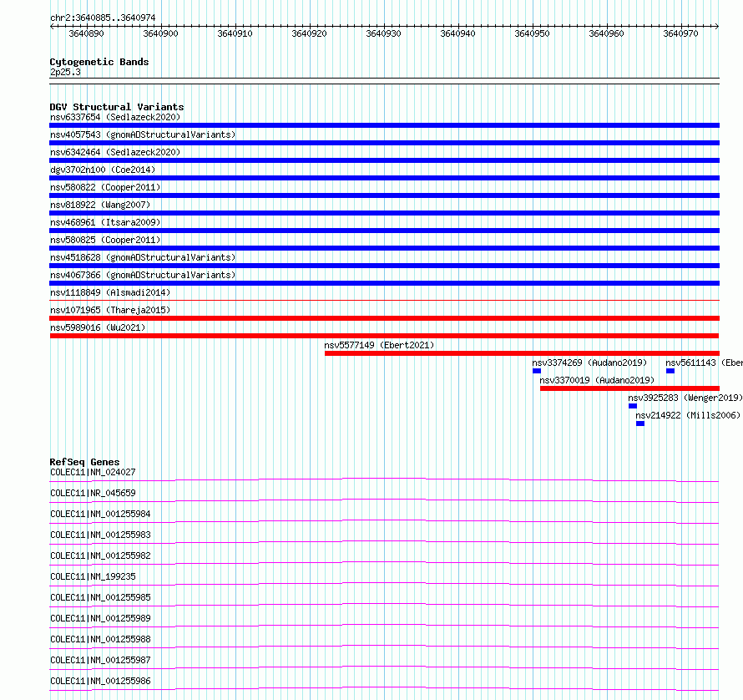Open nsv580822 (Cooper2011) variant entry
The width and height of the screenshot is (743, 700).
[x=105, y=187]
